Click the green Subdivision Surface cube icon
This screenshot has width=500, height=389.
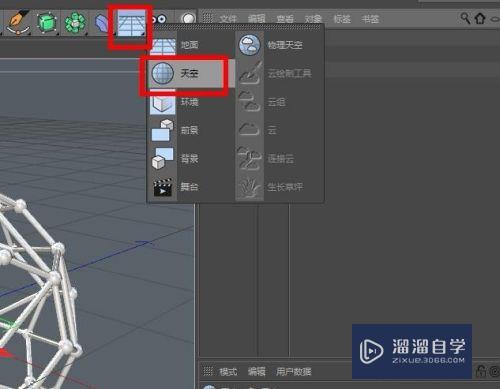click(x=46, y=23)
